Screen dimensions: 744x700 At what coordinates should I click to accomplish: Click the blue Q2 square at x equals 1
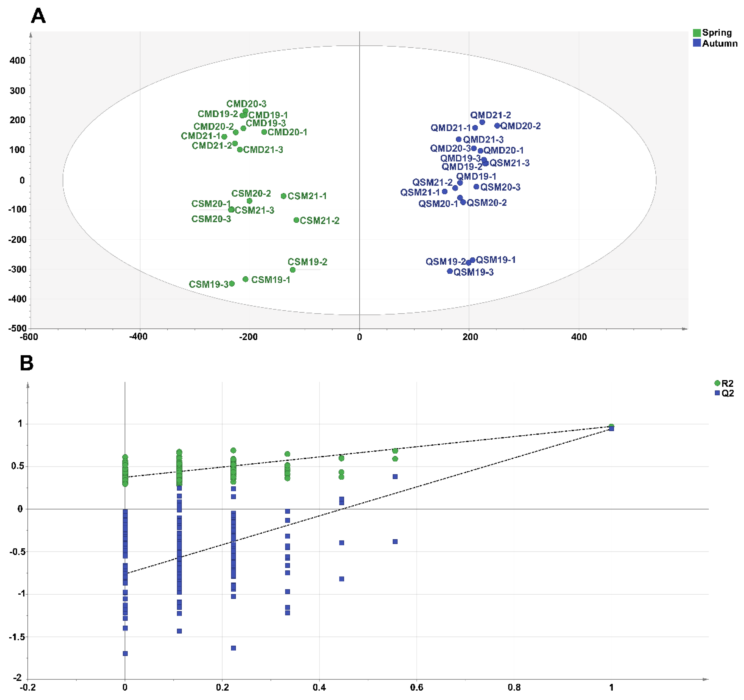pyautogui.click(x=611, y=429)
